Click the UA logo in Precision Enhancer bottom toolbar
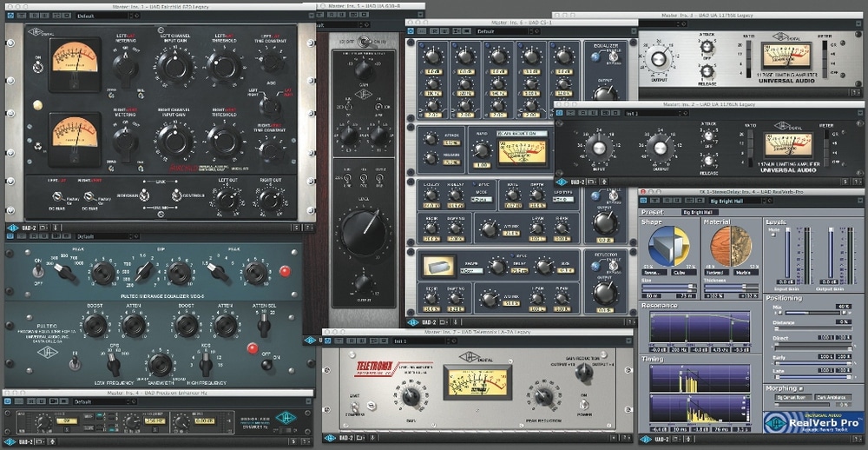The image size is (868, 450). click(x=10, y=441)
